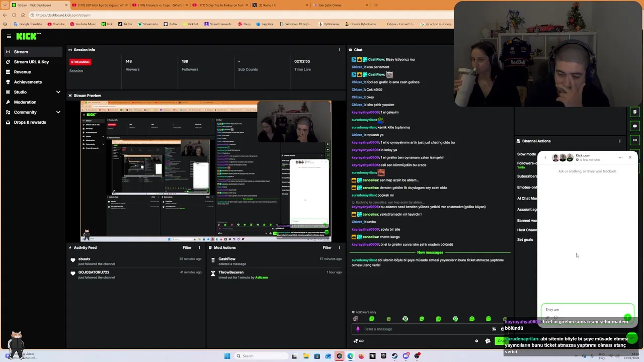Click Slow mode in Channel Actions
Screen dimensions: 644x362
(526, 154)
